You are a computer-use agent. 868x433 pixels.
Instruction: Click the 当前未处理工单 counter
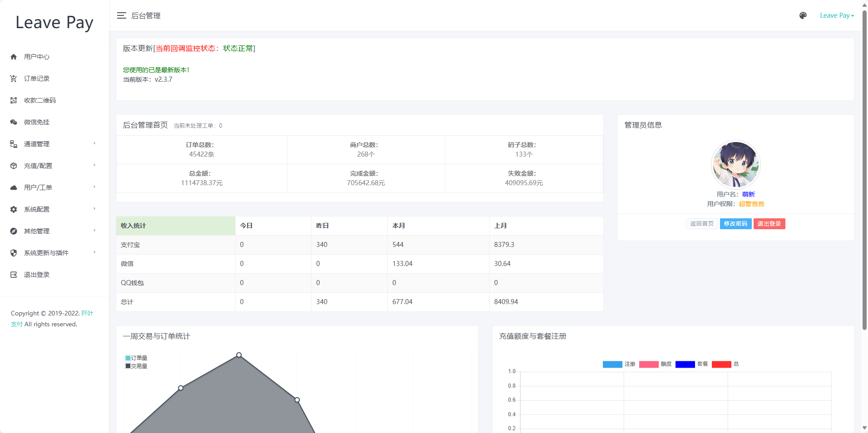[198, 126]
